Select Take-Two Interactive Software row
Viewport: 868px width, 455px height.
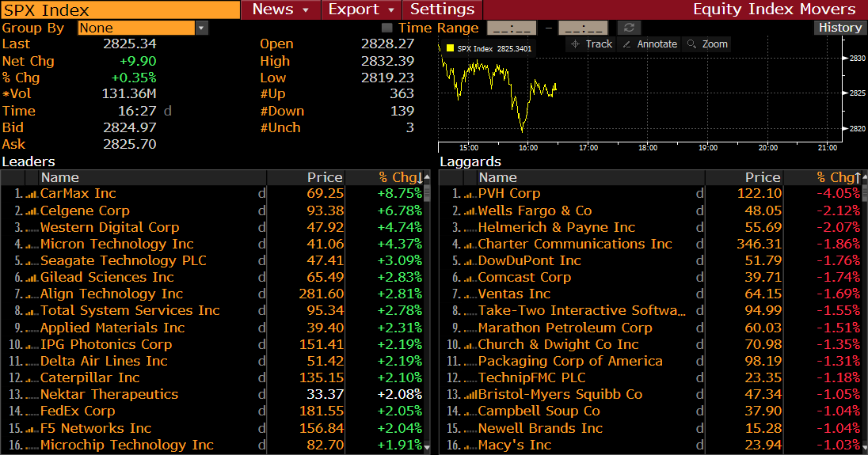650,311
